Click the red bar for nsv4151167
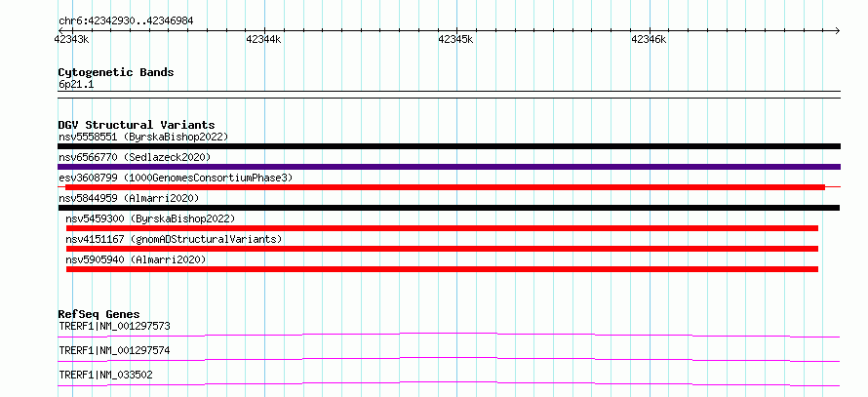The width and height of the screenshot is (868, 397). [442, 249]
